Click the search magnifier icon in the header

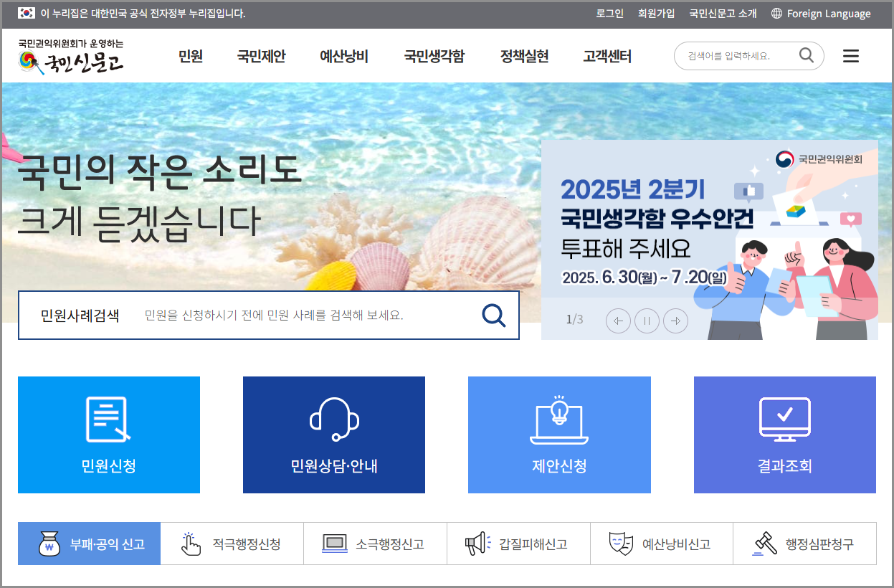coord(807,55)
